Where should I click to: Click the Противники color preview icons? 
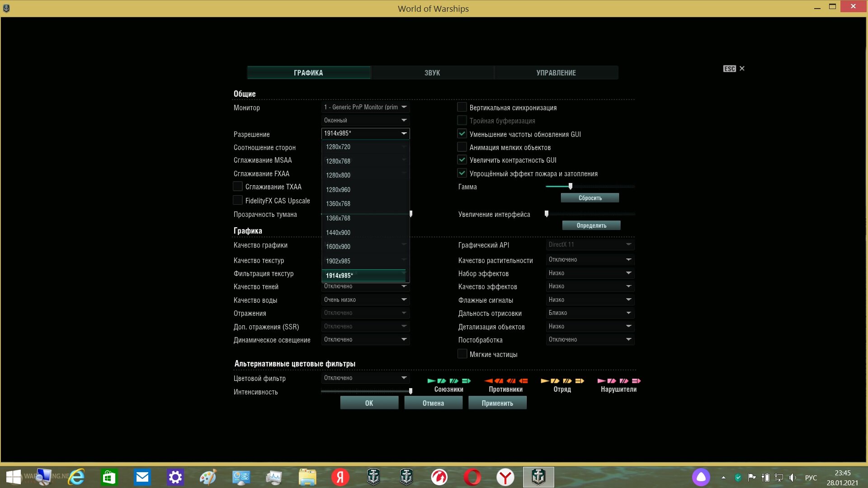[506, 381]
